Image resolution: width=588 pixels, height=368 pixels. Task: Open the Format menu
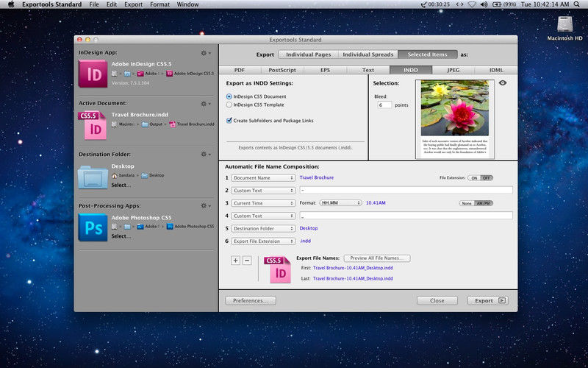(159, 4)
